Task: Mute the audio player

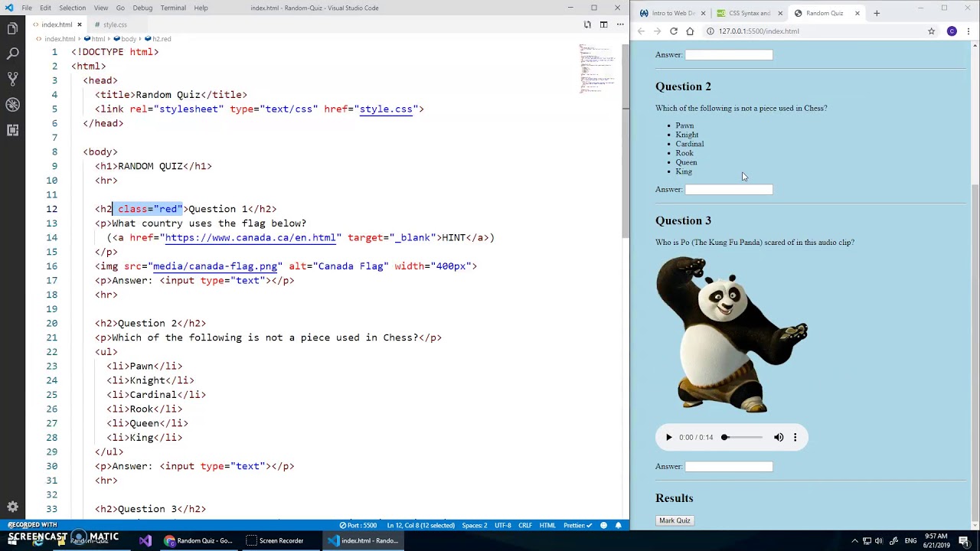Action: 779,438
